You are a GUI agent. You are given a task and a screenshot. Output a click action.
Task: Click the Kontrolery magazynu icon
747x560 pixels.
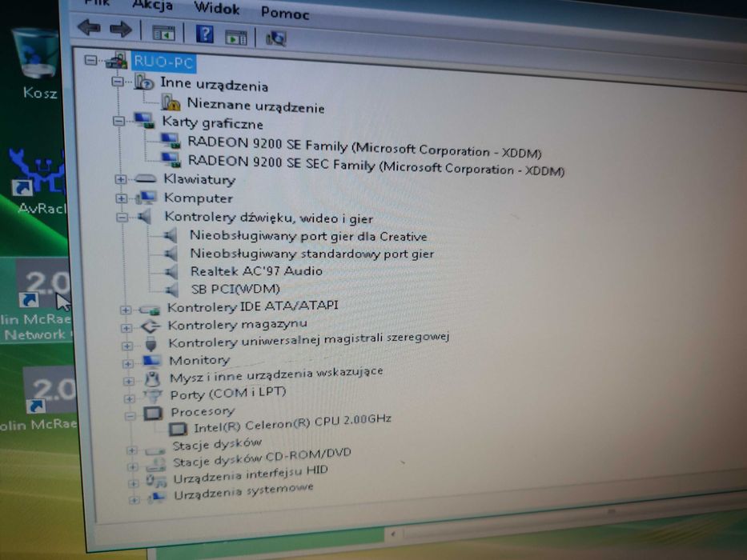point(151,326)
